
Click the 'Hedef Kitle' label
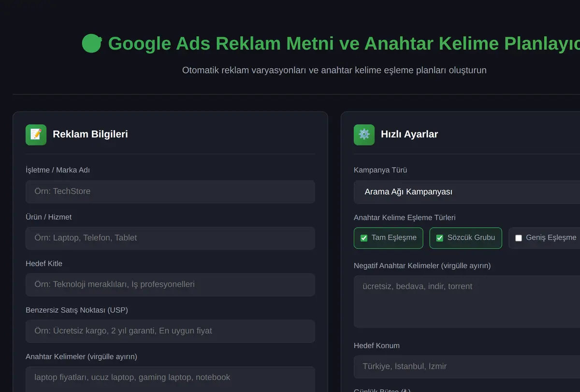tap(44, 263)
